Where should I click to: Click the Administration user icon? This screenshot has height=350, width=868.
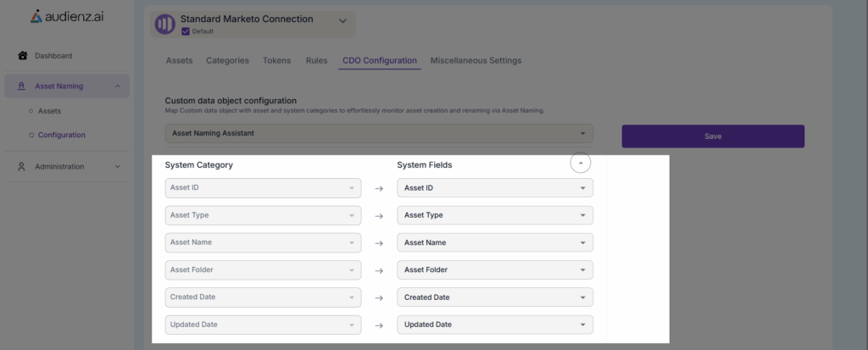22,167
